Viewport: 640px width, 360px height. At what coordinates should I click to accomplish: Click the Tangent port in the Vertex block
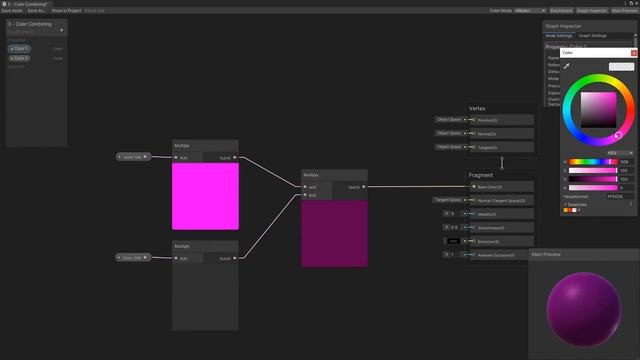[474, 147]
